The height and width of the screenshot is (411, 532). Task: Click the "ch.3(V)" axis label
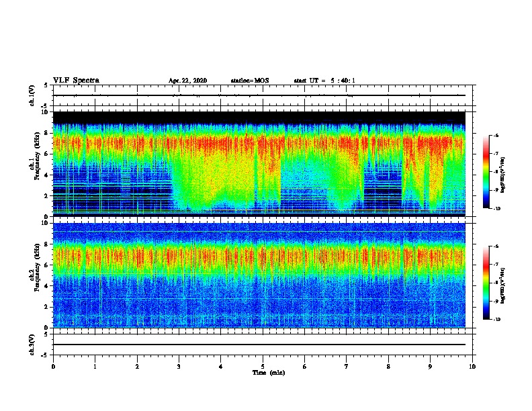pyautogui.click(x=32, y=345)
